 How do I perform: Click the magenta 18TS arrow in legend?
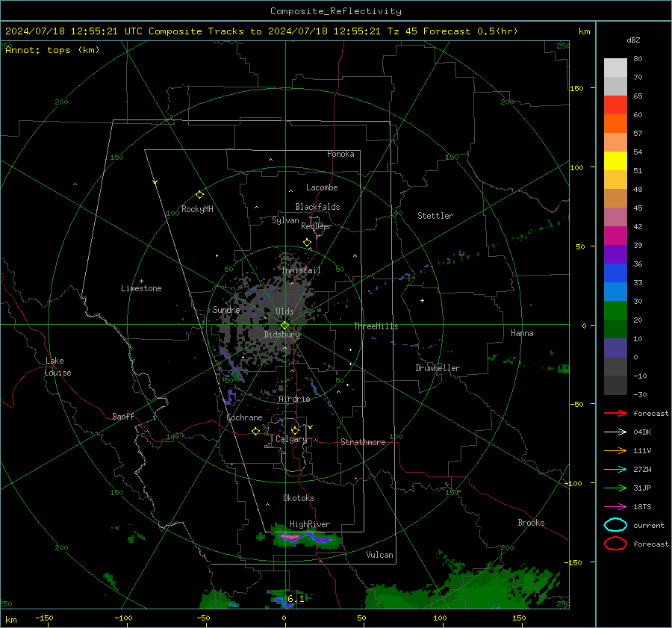(x=615, y=507)
